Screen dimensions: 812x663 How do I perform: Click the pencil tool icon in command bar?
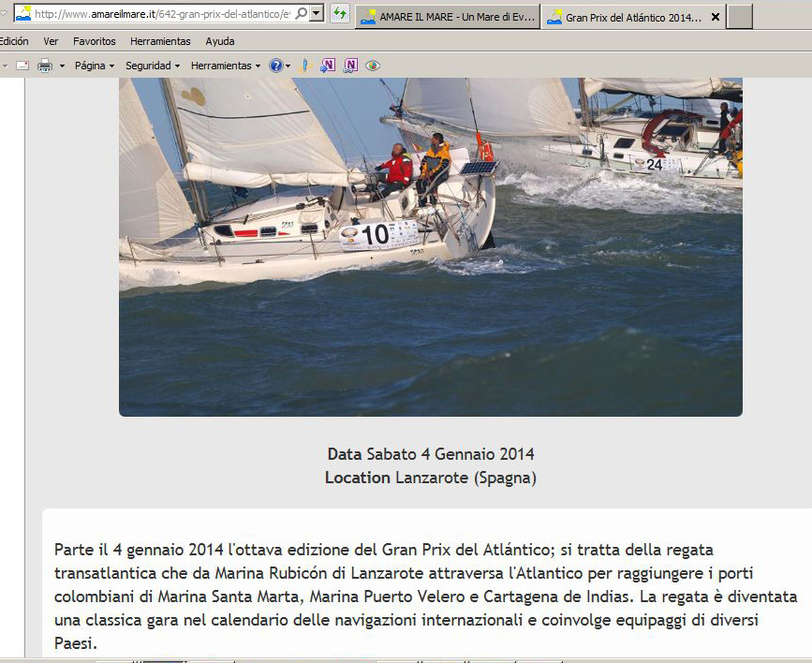click(x=304, y=66)
